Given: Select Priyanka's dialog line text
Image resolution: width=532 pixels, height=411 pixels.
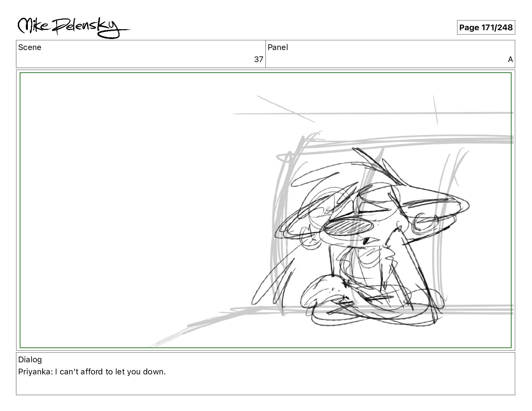Looking at the screenshot, I should 92,372.
